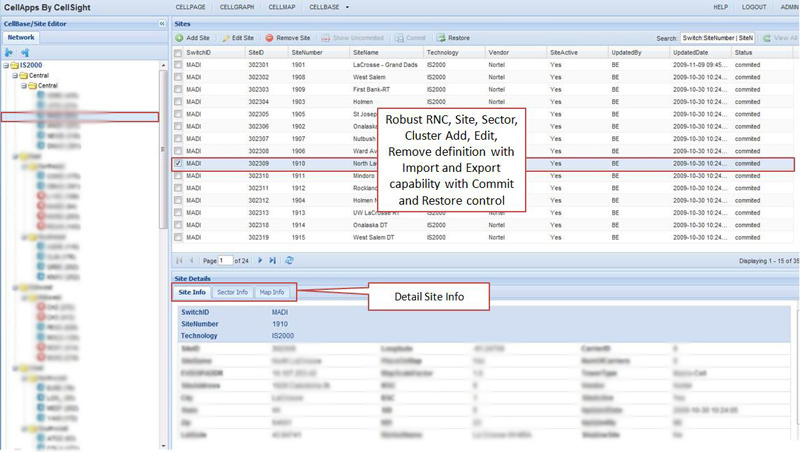Jump to last page of sites
The width and height of the screenshot is (800, 452).
pyautogui.click(x=273, y=260)
